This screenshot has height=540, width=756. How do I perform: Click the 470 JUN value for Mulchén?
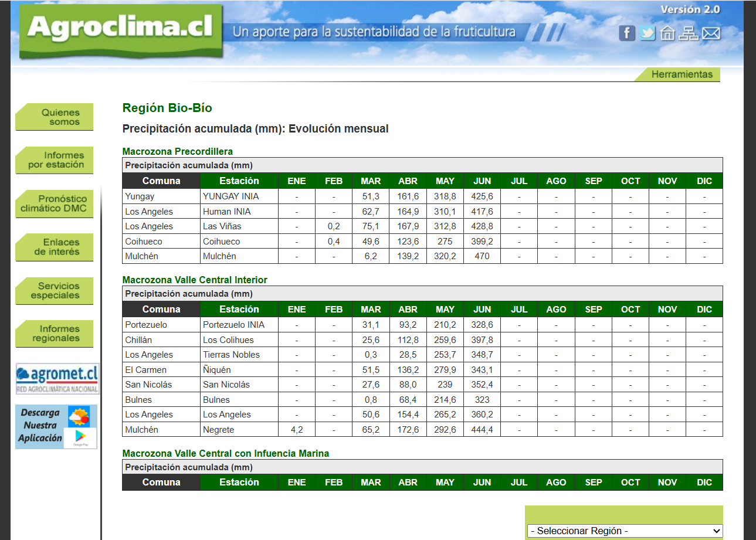click(482, 256)
